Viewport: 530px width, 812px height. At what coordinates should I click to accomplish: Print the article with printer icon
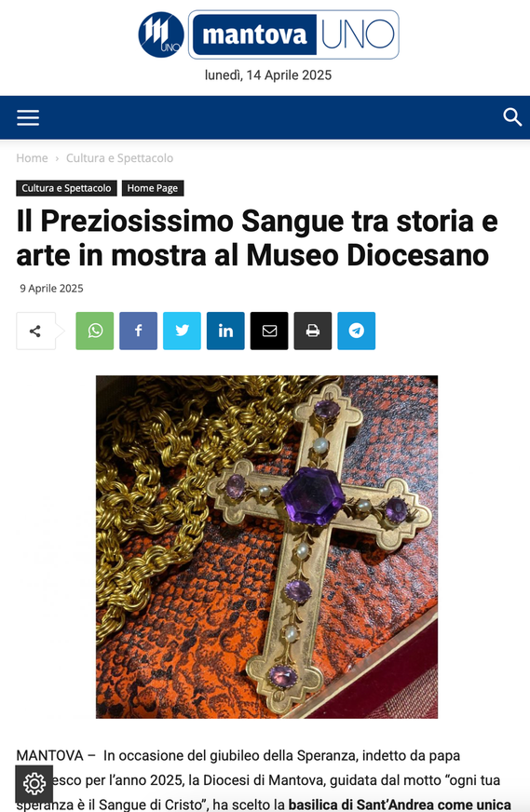coord(312,331)
